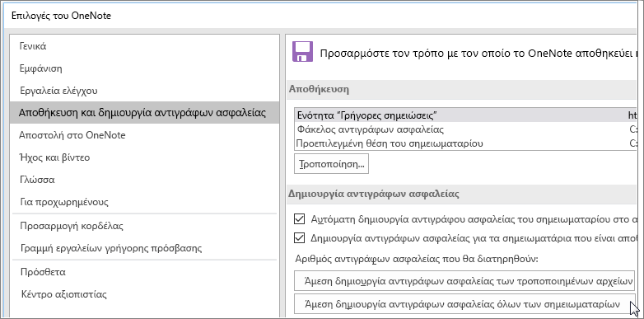Select Προεπιλεγμένη θέση του σημειωματαρίου row
This screenshot has width=644, height=319.
point(466,143)
